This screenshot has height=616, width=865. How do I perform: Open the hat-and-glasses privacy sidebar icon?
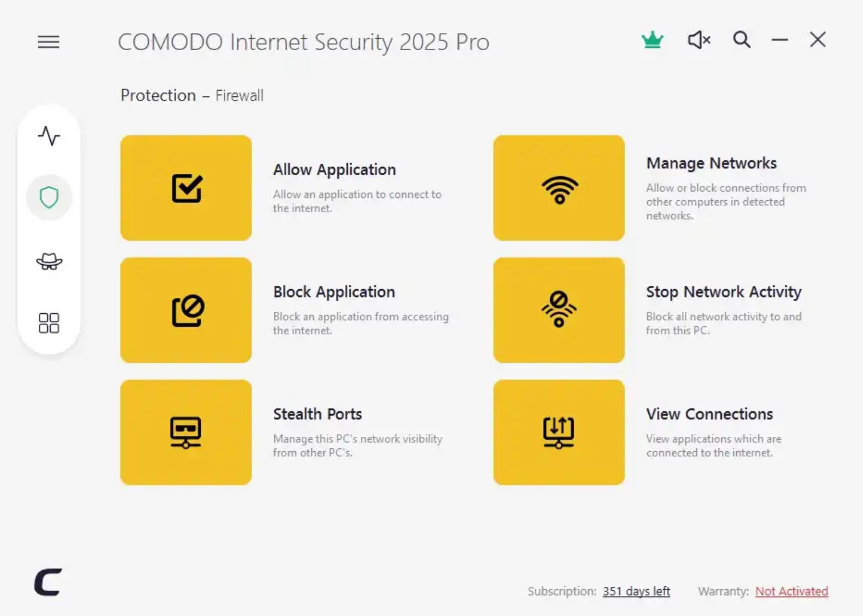49,261
